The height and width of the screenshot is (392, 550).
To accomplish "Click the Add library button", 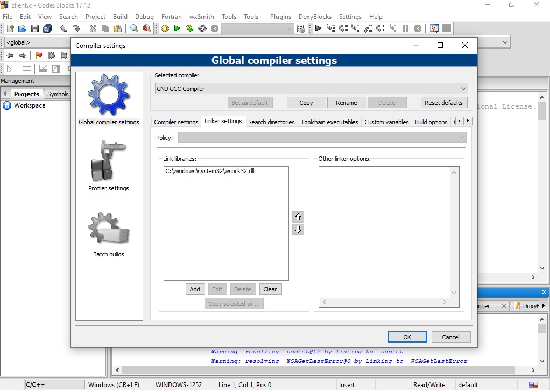I will [x=195, y=289].
